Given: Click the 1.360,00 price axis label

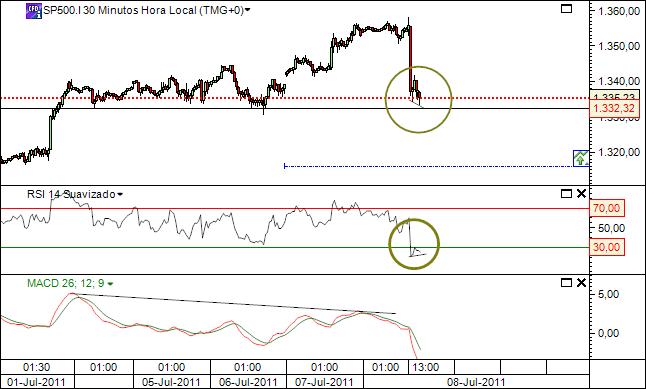Looking at the screenshot, I should point(618,11).
